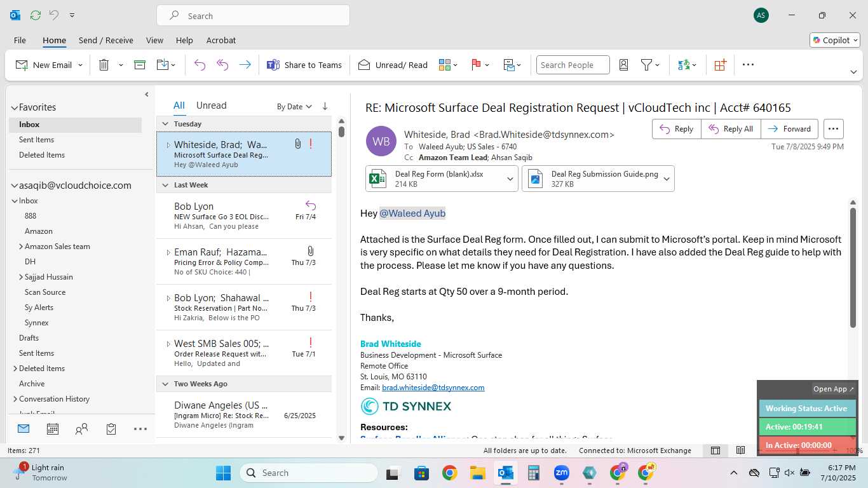This screenshot has height=488, width=868.
Task: Collapse the ribbon with chevron
Action: pos(853,72)
